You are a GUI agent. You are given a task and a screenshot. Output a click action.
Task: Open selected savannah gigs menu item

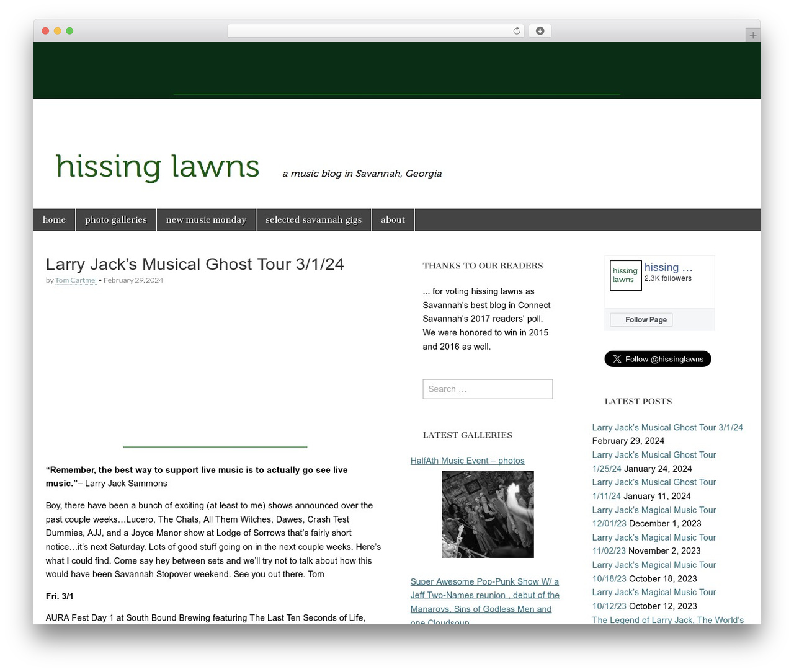[313, 219]
